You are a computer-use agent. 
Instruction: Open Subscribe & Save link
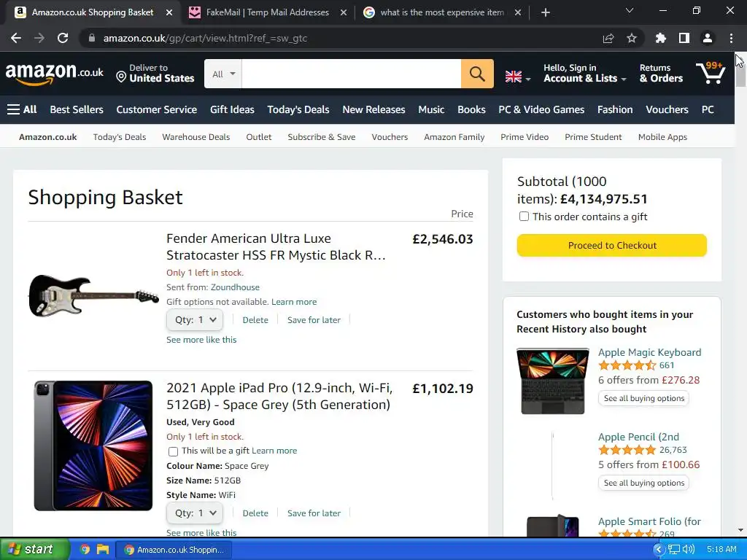click(x=322, y=137)
